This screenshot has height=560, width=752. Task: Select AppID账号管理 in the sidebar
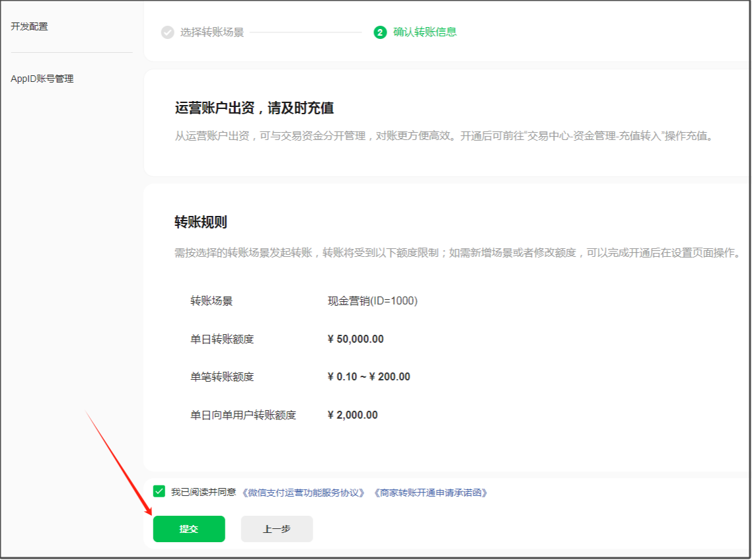42,79
